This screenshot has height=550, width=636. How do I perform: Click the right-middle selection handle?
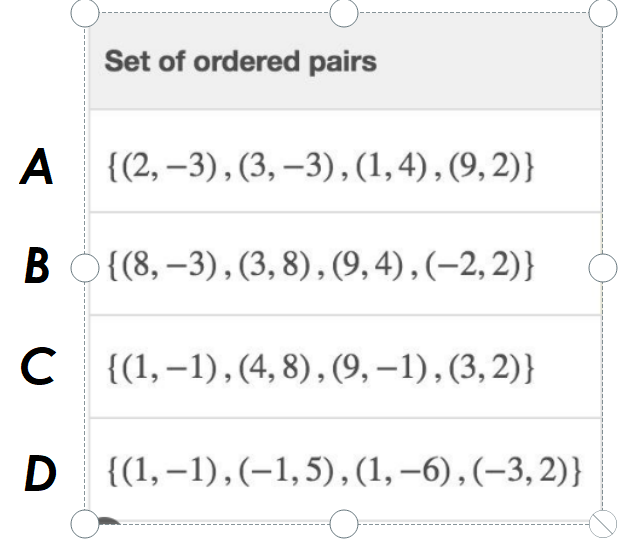click(x=604, y=267)
